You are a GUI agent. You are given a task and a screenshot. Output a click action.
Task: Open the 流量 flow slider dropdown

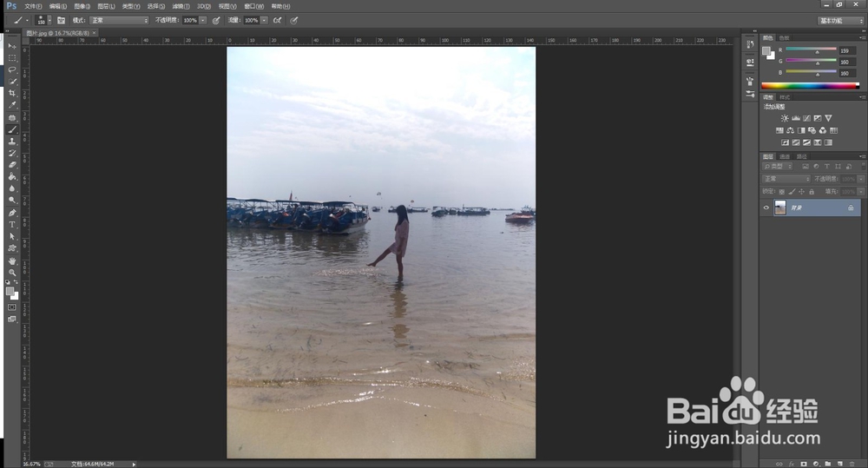264,21
